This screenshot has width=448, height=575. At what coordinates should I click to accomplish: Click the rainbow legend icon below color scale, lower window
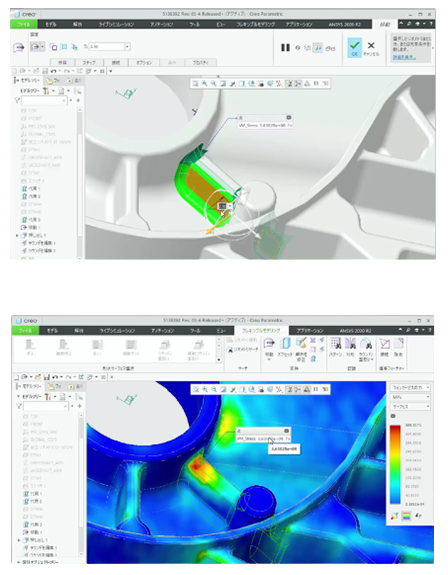406,516
